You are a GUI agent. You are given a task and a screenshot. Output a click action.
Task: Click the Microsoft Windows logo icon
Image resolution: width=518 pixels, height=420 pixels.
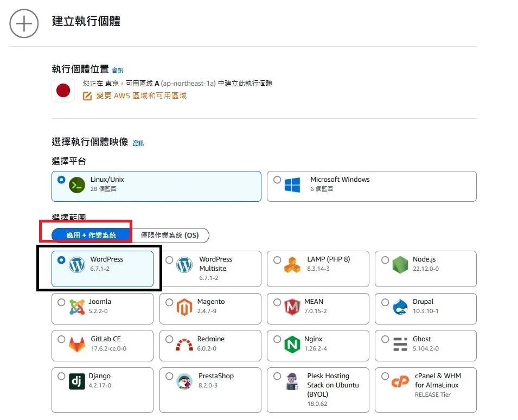pyautogui.click(x=292, y=184)
